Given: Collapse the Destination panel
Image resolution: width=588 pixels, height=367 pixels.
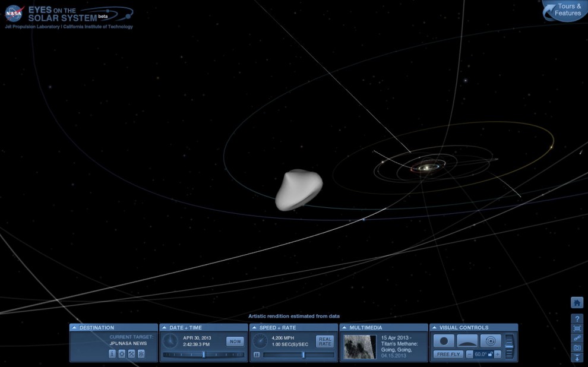Looking at the screenshot, I should (74, 327).
